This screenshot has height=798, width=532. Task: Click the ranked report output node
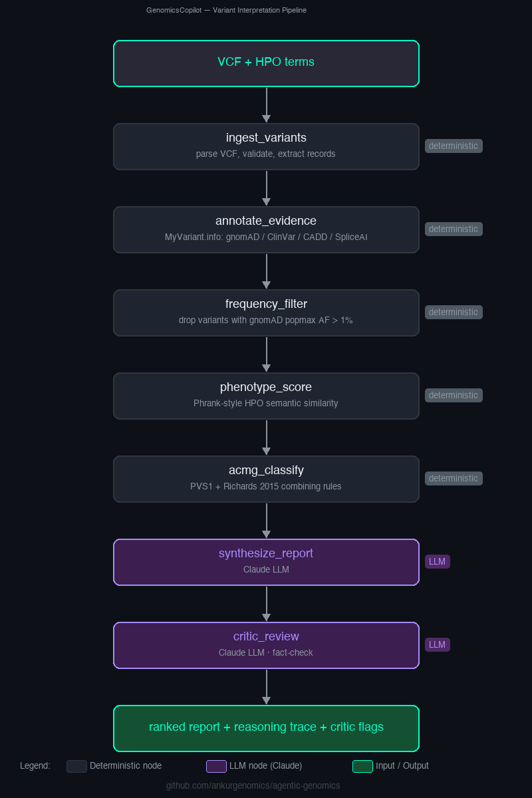coord(266,728)
